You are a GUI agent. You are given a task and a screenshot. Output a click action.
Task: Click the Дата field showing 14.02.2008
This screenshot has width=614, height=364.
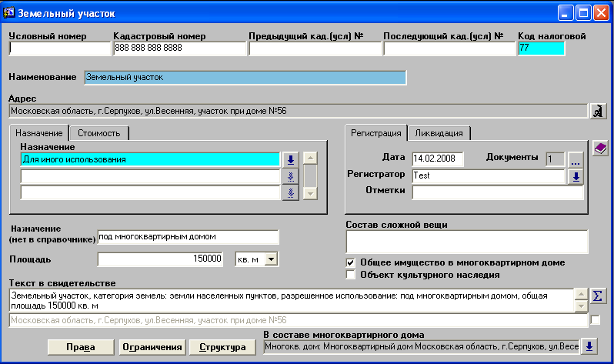pos(438,159)
